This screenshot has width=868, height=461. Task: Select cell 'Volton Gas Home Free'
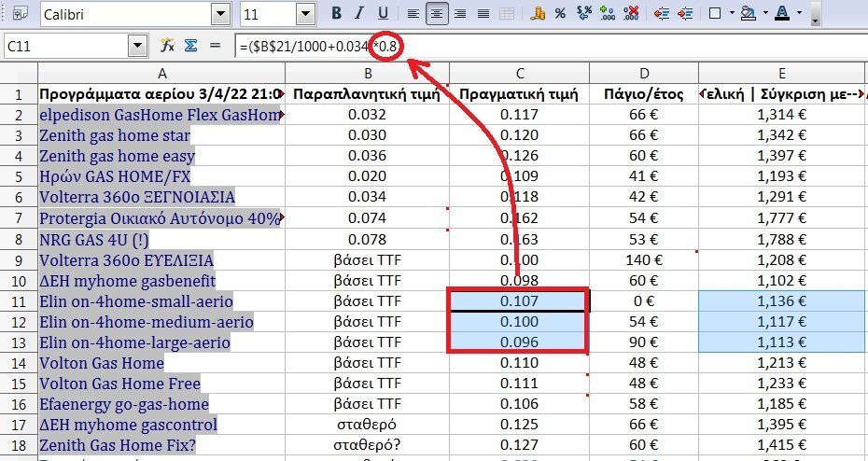(x=161, y=384)
